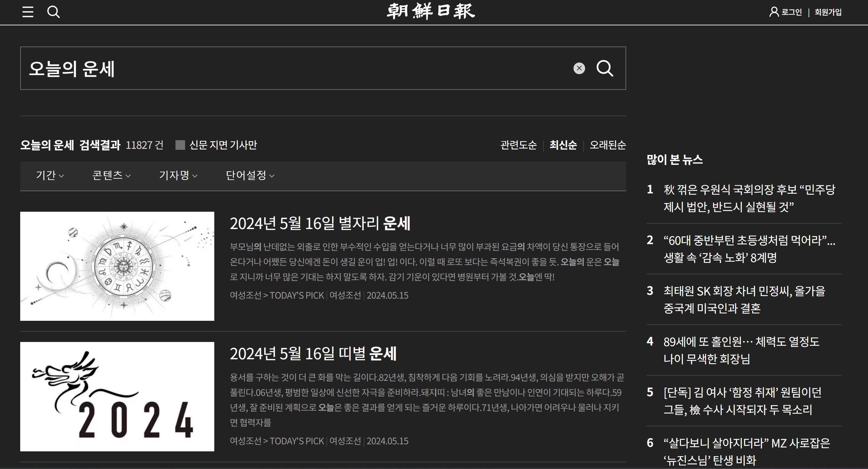Sort results by 관련도순
Image resolution: width=868 pixels, height=469 pixels.
(518, 145)
